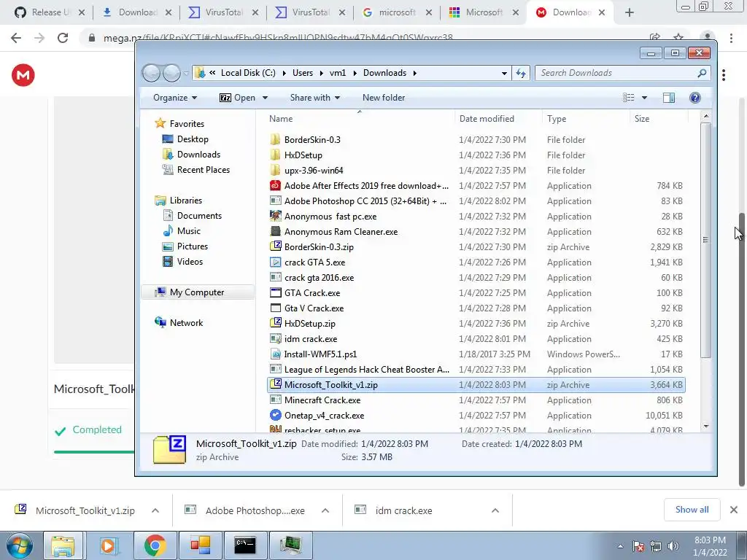Click Explorer forward navigation button
Image resolution: width=747 pixels, height=560 pixels.
(x=171, y=73)
